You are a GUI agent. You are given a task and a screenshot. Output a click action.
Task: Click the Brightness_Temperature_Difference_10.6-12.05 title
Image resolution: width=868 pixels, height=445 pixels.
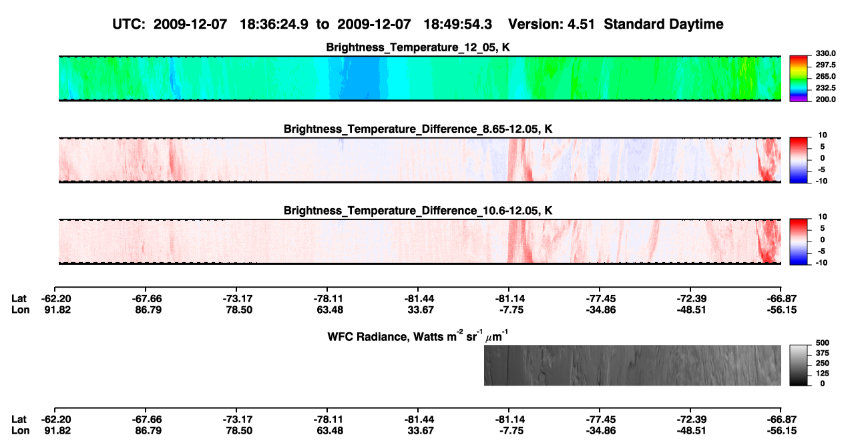[x=419, y=210]
